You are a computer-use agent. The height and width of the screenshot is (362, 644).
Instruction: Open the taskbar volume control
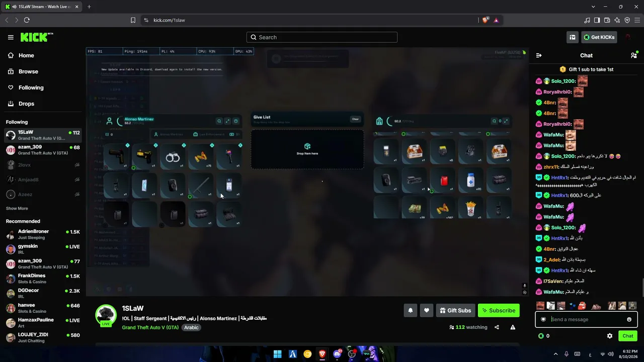pyautogui.click(x=610, y=354)
